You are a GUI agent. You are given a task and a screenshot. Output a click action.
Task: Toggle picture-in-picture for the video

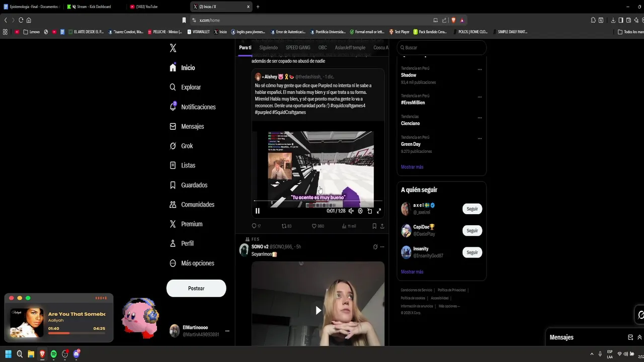coord(369,211)
